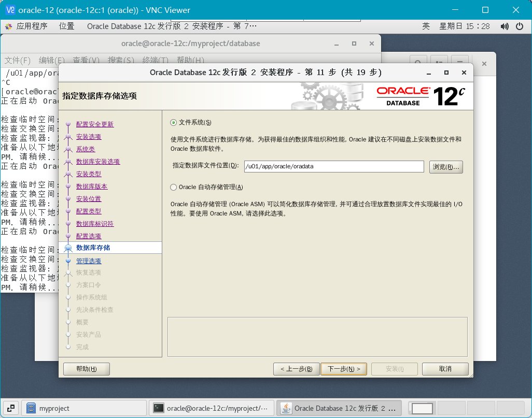This screenshot has height=418, width=532.
Task: Switch to myproject taskbar window
Action: 84,408
